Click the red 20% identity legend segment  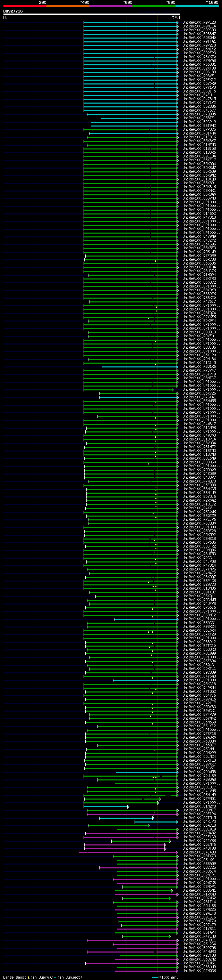point(25,6)
